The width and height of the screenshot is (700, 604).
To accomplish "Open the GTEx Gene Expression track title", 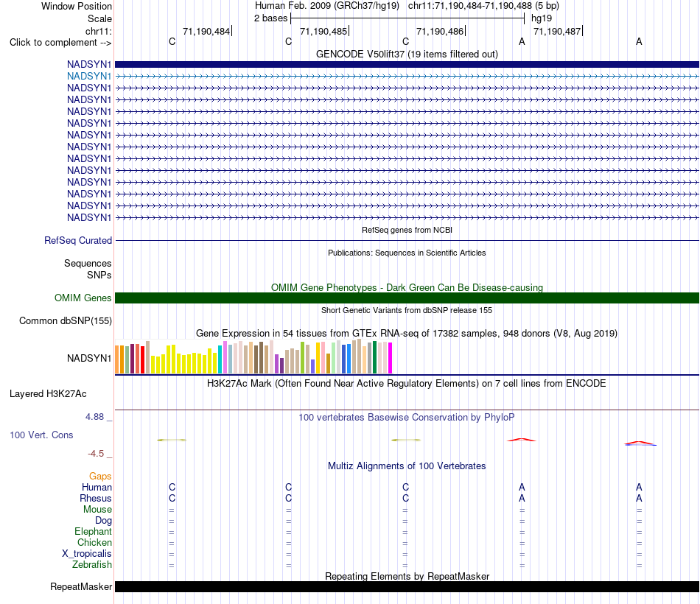I will coord(407,334).
